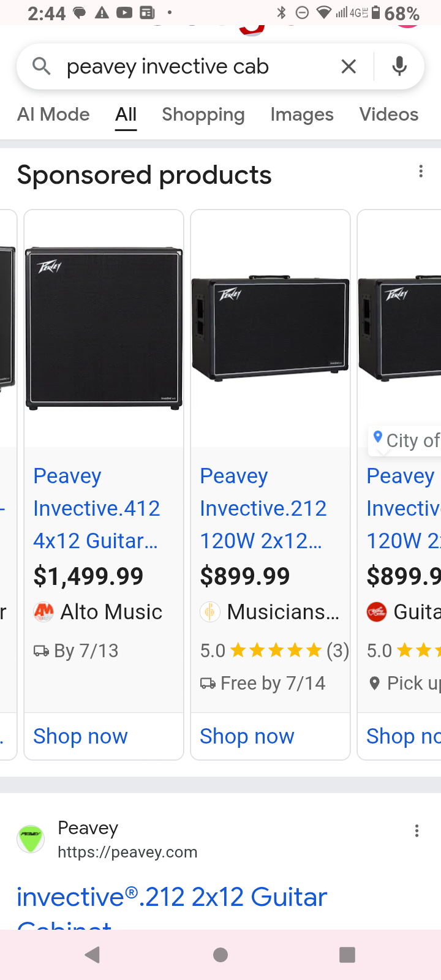The height and width of the screenshot is (980, 441).
Task: Clear the search query with X
Action: click(349, 66)
